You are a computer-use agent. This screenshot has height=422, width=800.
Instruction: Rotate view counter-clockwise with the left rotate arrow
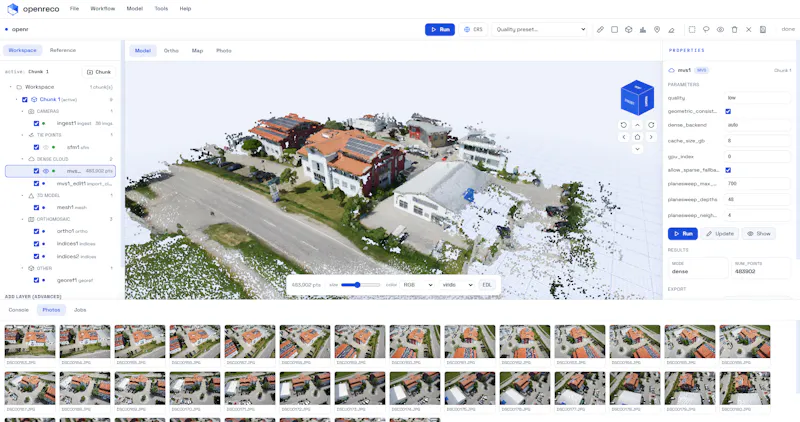pyautogui.click(x=623, y=125)
